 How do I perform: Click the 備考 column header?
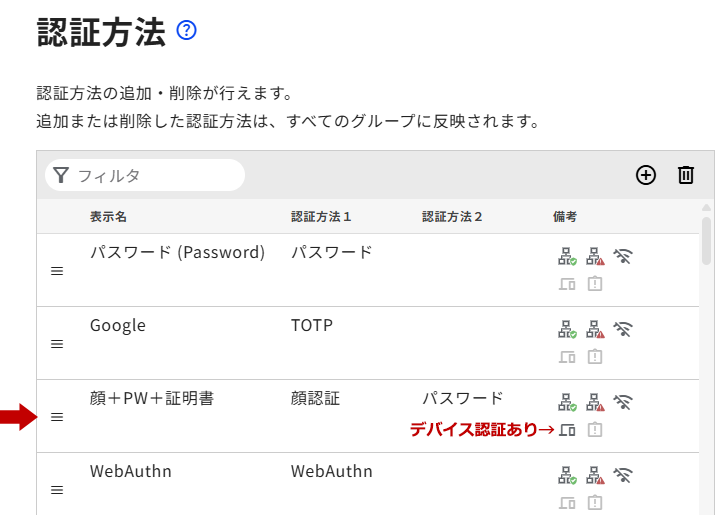coord(565,216)
